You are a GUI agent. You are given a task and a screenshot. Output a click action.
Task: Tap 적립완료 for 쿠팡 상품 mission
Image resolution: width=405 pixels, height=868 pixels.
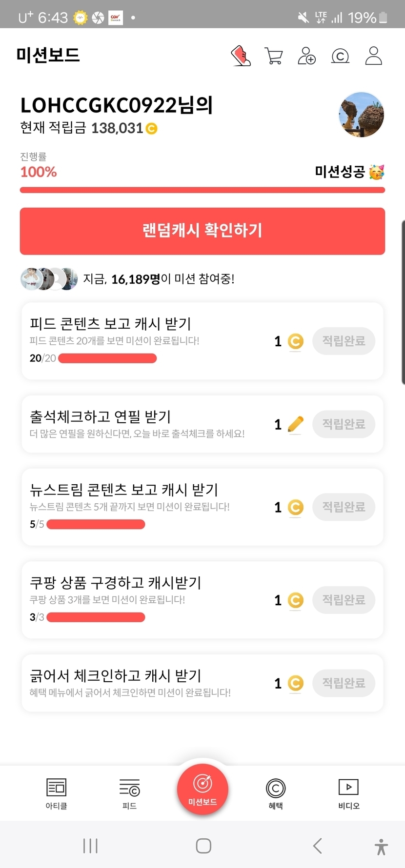point(344,600)
